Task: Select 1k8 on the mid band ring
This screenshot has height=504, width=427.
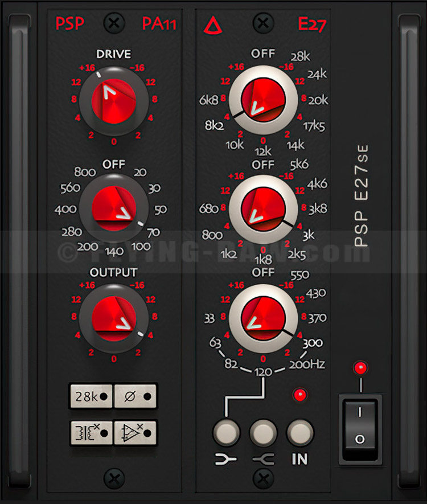Action: [x=263, y=259]
